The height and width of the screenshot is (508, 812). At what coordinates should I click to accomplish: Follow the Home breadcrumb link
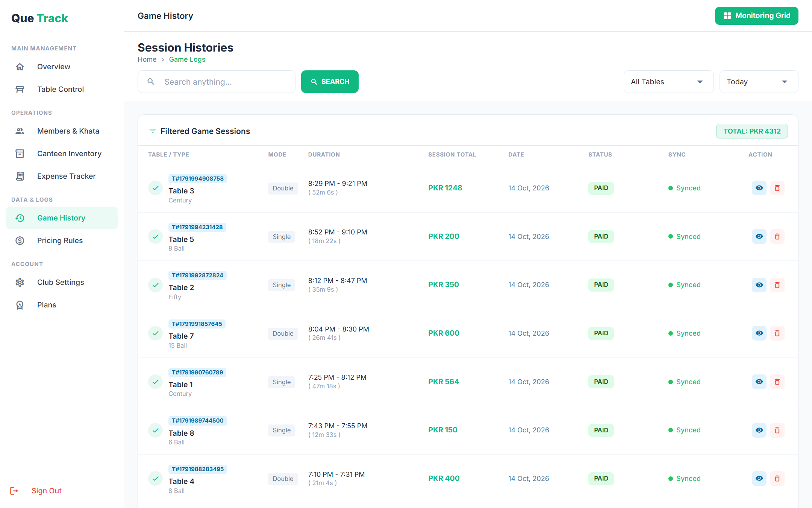(147, 59)
